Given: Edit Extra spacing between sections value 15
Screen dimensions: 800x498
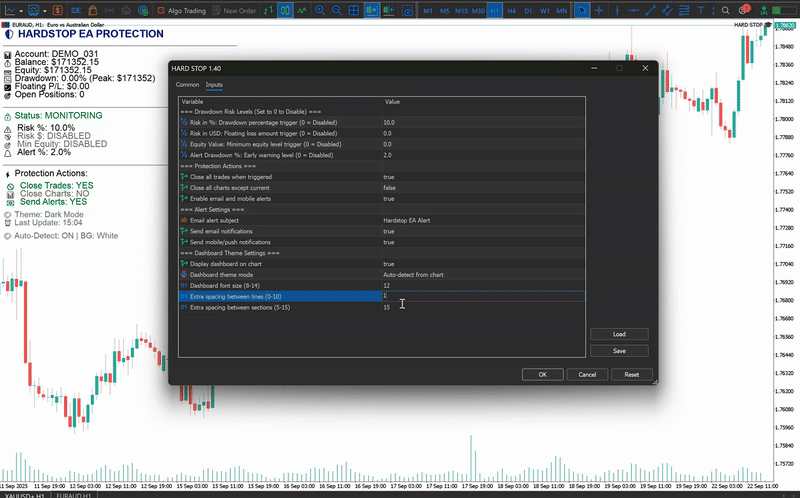Looking at the screenshot, I should tap(483, 307).
